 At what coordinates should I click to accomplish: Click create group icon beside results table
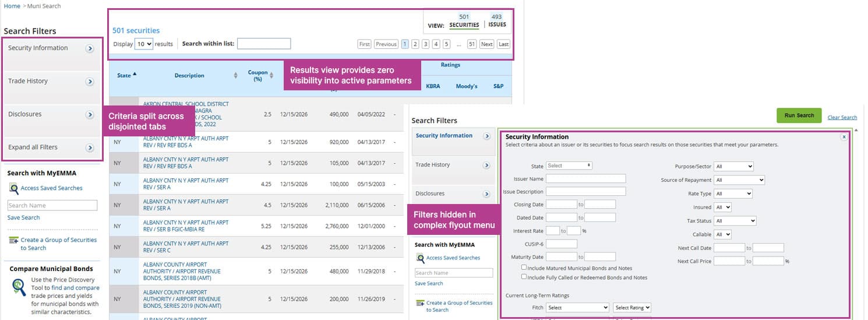(14, 240)
